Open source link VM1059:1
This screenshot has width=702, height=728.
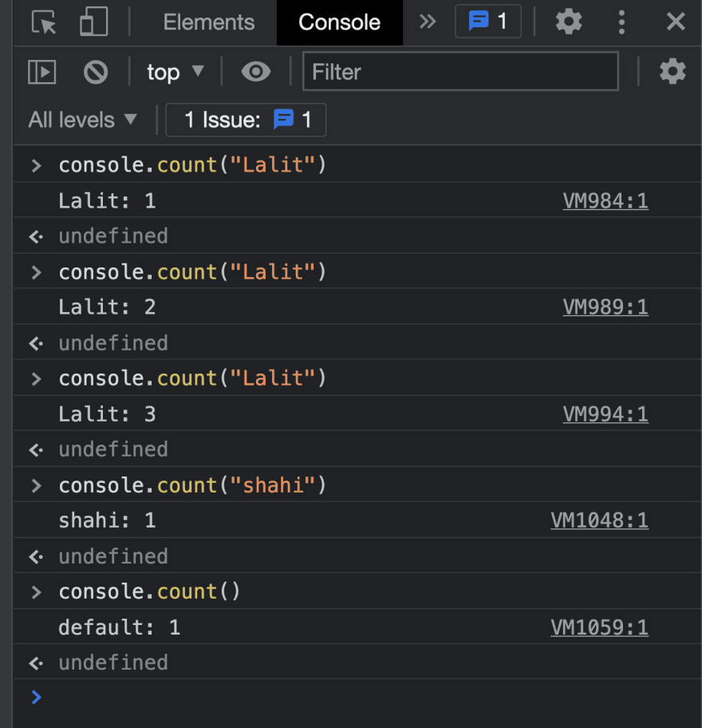coord(599,627)
